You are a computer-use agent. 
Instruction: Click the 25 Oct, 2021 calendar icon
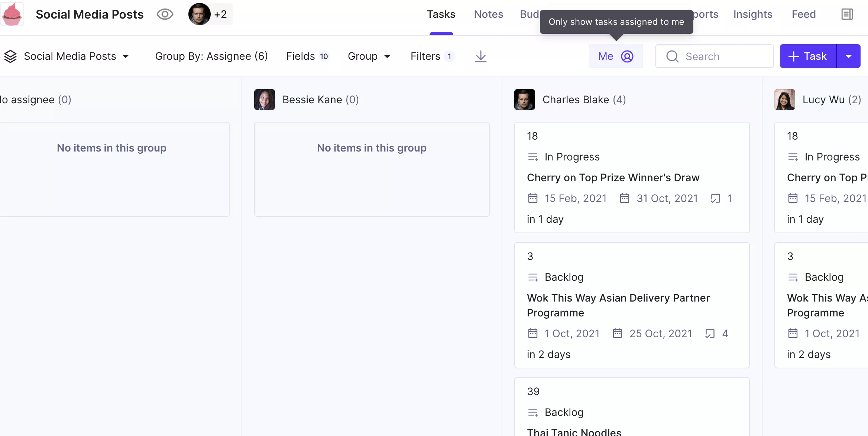[618, 333]
